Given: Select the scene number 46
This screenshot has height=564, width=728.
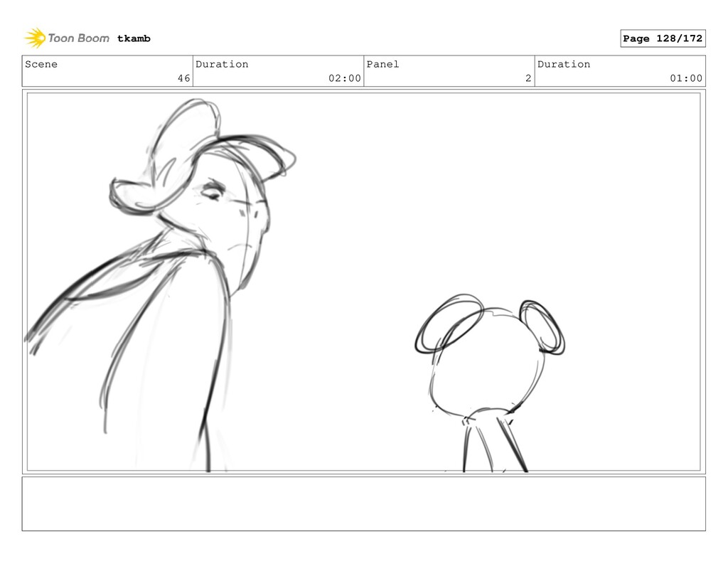Looking at the screenshot, I should click(x=184, y=78).
